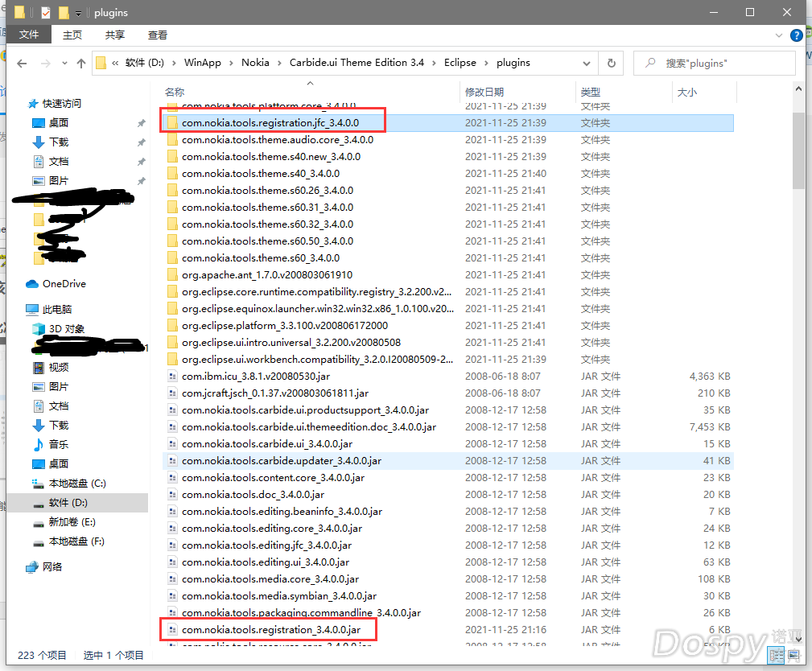Select com.nokia.tools.content.core_3.4.0.0.jar file name

pos(273,478)
